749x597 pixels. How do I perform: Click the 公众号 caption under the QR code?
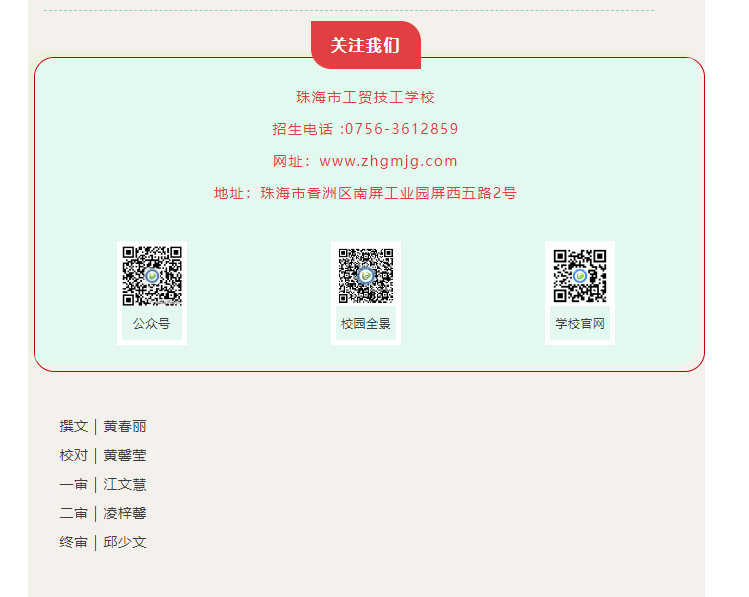pos(152,324)
